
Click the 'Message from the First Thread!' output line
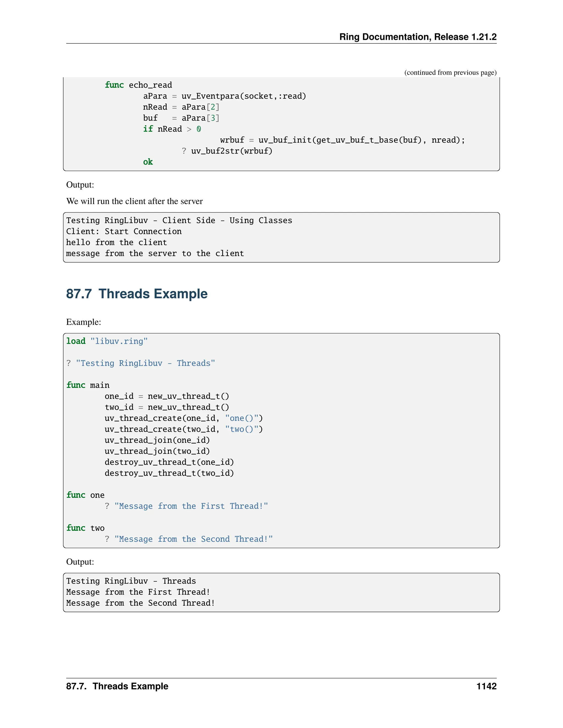[138, 592]
